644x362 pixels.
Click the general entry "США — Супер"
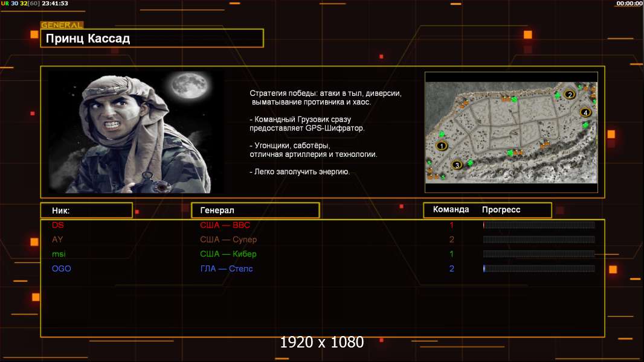pos(228,240)
